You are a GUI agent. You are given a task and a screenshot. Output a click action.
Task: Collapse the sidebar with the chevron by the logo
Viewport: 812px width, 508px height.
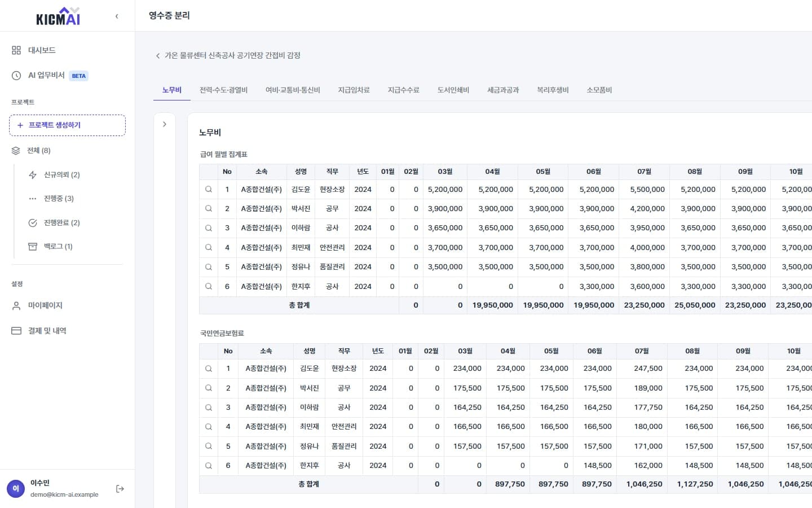pyautogui.click(x=117, y=16)
